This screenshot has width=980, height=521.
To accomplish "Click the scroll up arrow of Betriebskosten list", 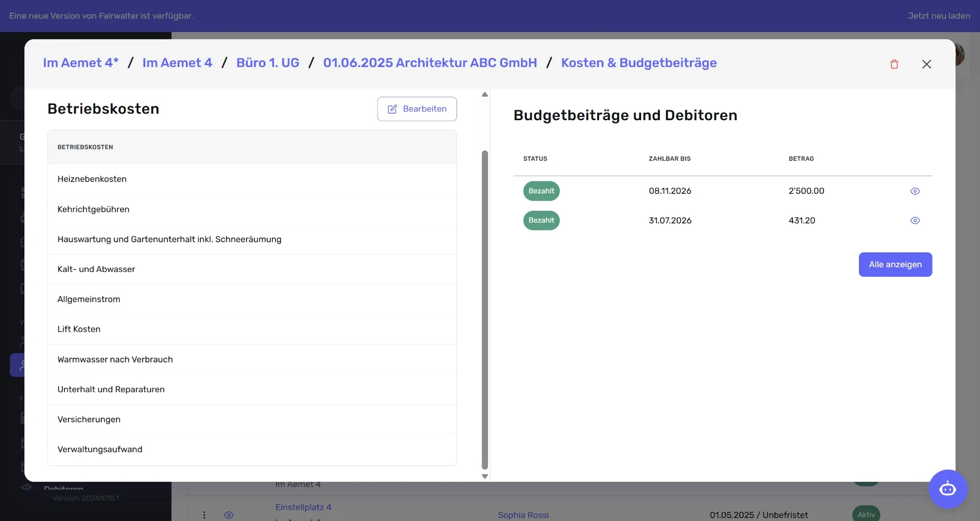I will tap(485, 94).
